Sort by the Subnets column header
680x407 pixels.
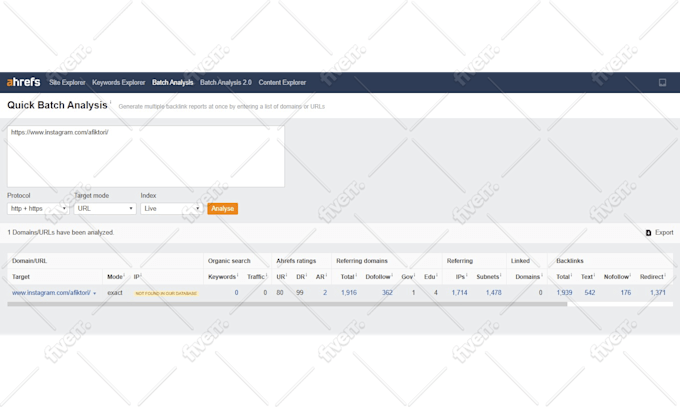pos(487,277)
